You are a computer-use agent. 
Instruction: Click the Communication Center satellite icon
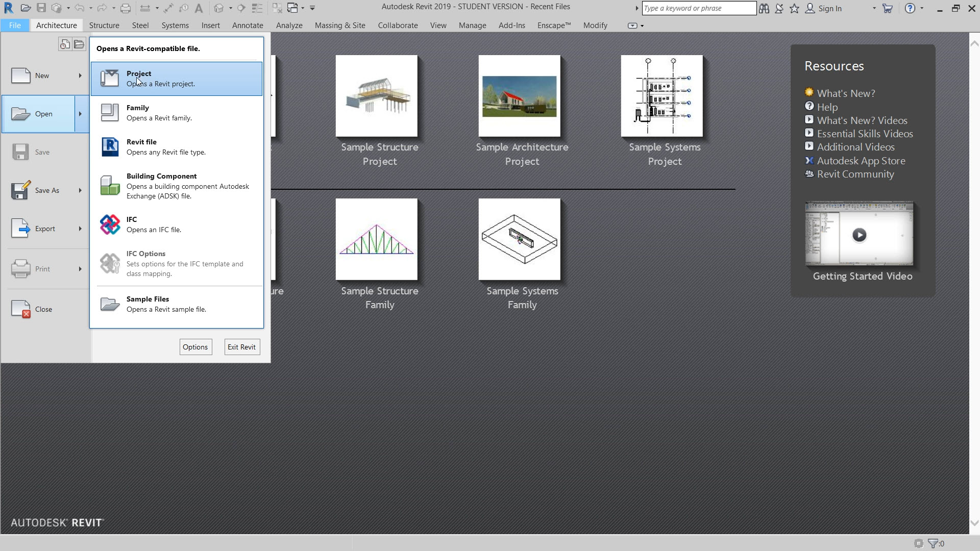pyautogui.click(x=779, y=8)
